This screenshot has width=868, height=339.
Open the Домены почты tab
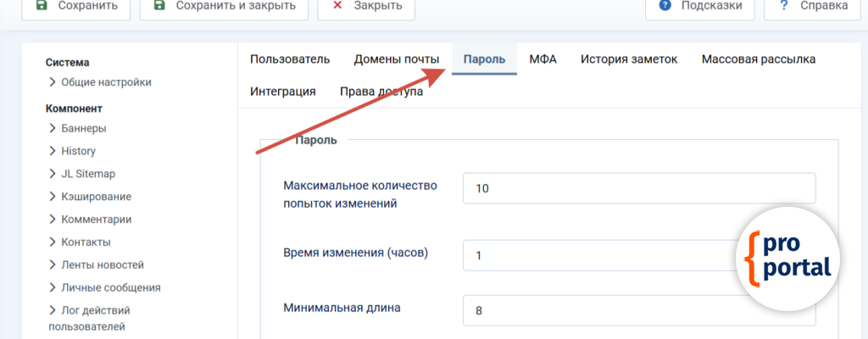(x=396, y=59)
